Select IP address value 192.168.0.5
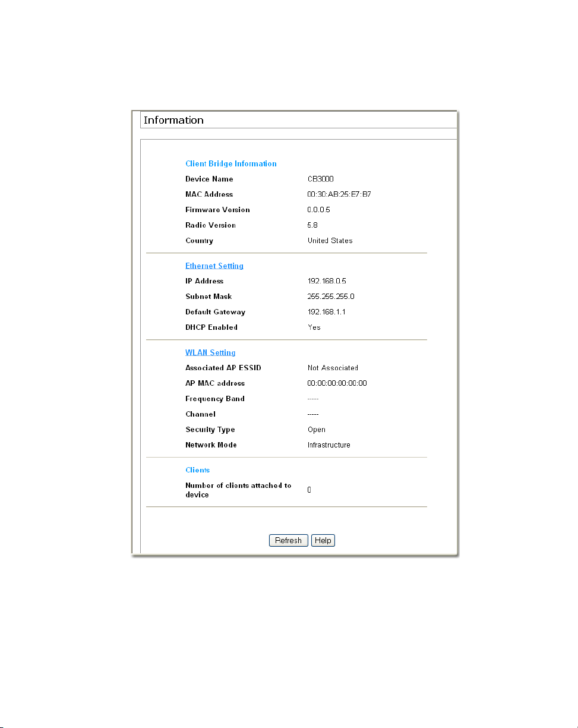The height and width of the screenshot is (728, 578). (327, 281)
